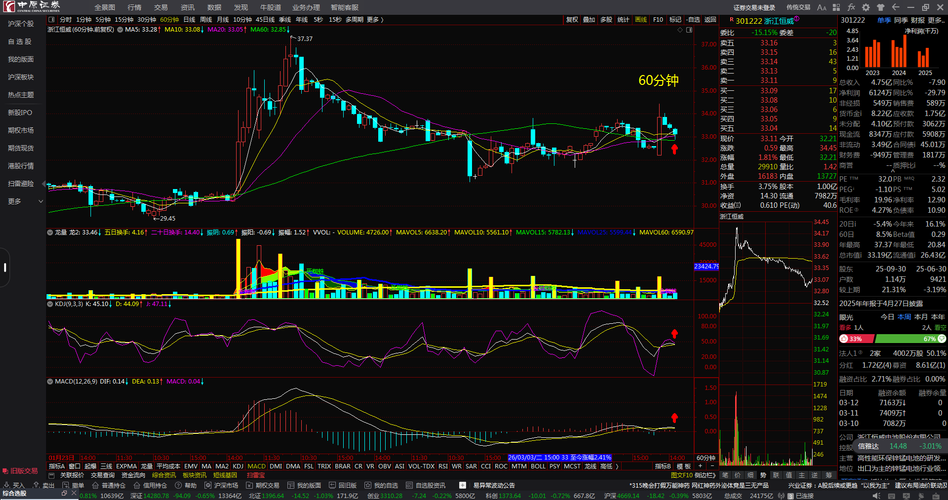Select the MACD indicator tab

click(x=256, y=466)
